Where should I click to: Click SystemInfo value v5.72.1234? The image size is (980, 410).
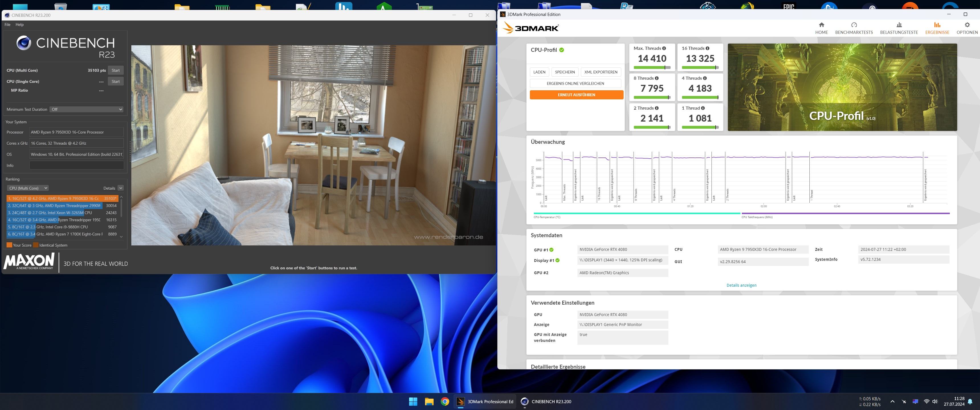904,259
